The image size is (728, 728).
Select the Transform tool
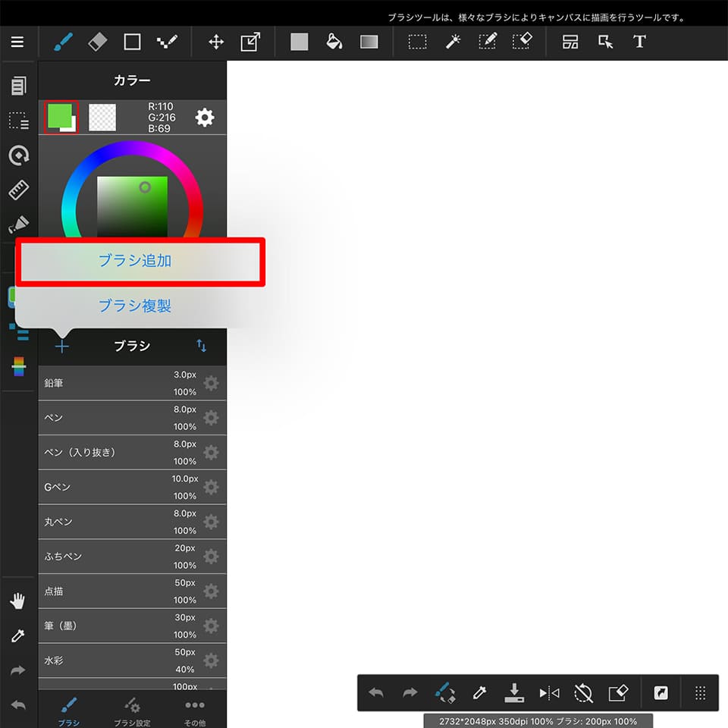click(250, 42)
